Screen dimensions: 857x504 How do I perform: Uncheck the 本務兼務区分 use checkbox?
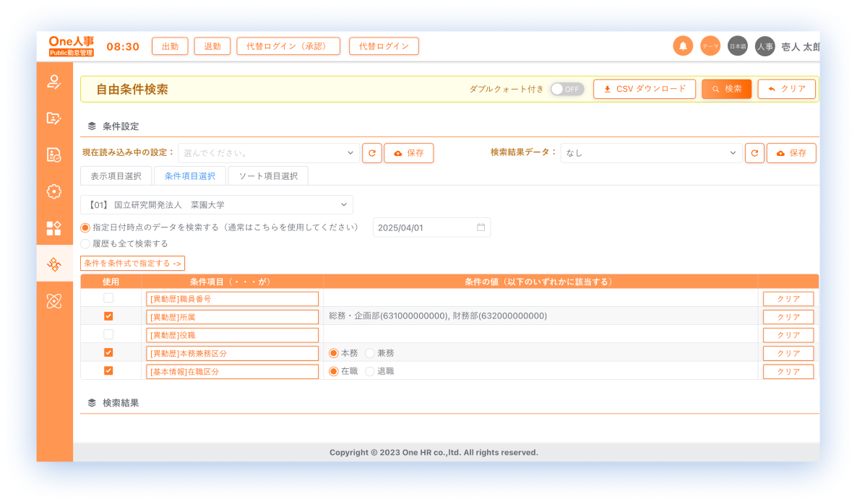coord(108,353)
